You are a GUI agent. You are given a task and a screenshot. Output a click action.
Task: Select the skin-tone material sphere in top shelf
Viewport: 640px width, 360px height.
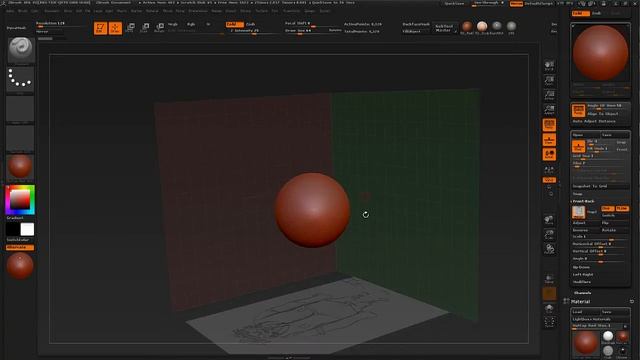(x=482, y=27)
